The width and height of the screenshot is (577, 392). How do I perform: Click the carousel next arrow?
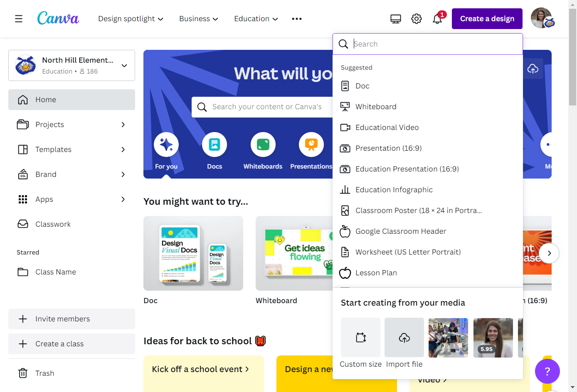(549, 253)
